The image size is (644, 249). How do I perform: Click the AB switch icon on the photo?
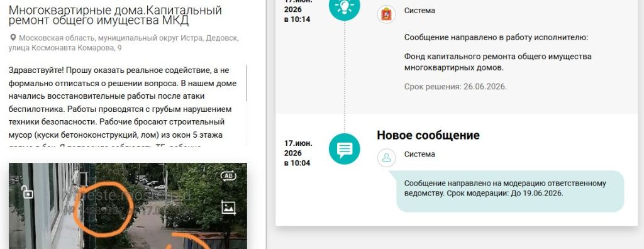pyautogui.click(x=228, y=176)
